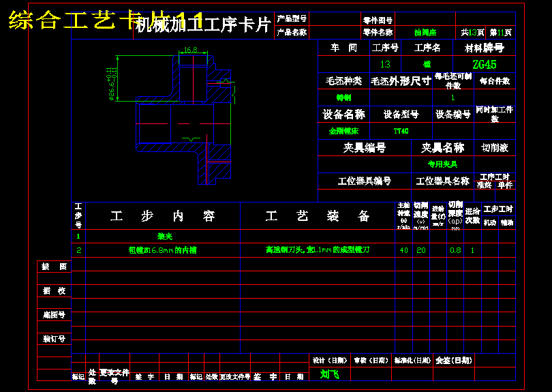Click the 辅助 sub-header
The image size is (552, 392).
pos(507,223)
